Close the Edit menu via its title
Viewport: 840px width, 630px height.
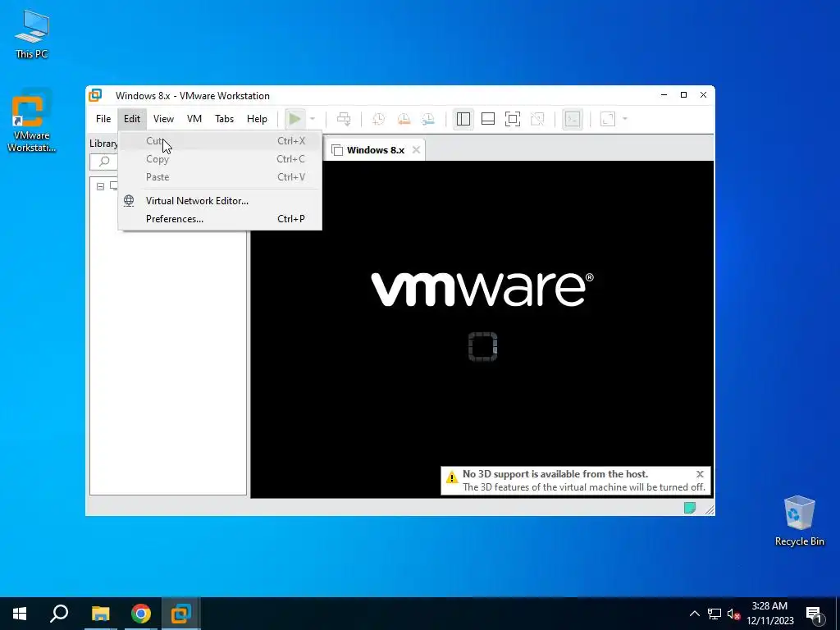tap(132, 119)
